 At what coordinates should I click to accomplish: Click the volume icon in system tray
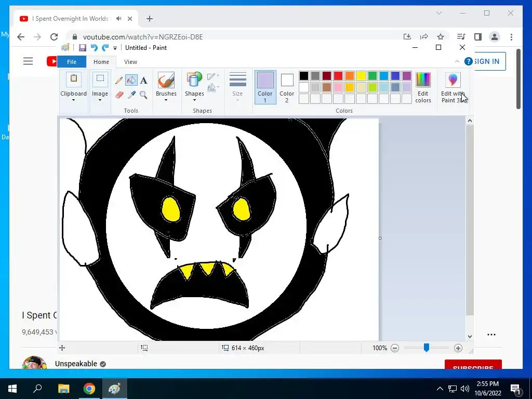pyautogui.click(x=465, y=389)
